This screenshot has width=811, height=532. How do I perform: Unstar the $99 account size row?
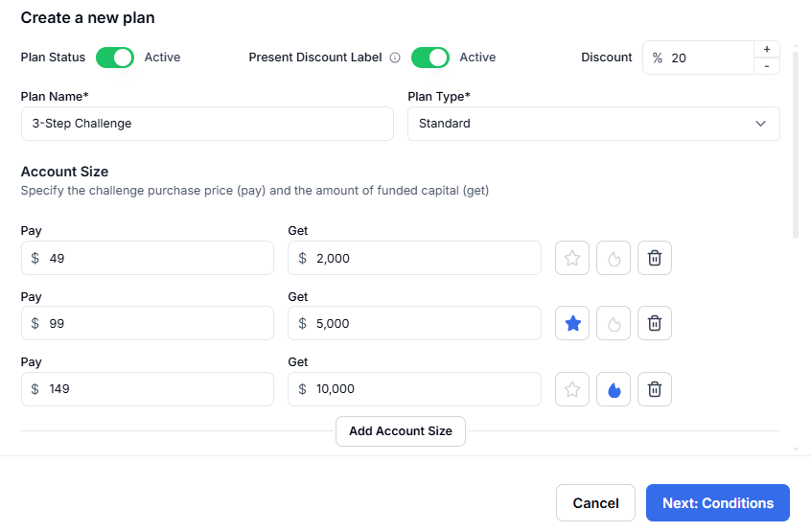[572, 323]
